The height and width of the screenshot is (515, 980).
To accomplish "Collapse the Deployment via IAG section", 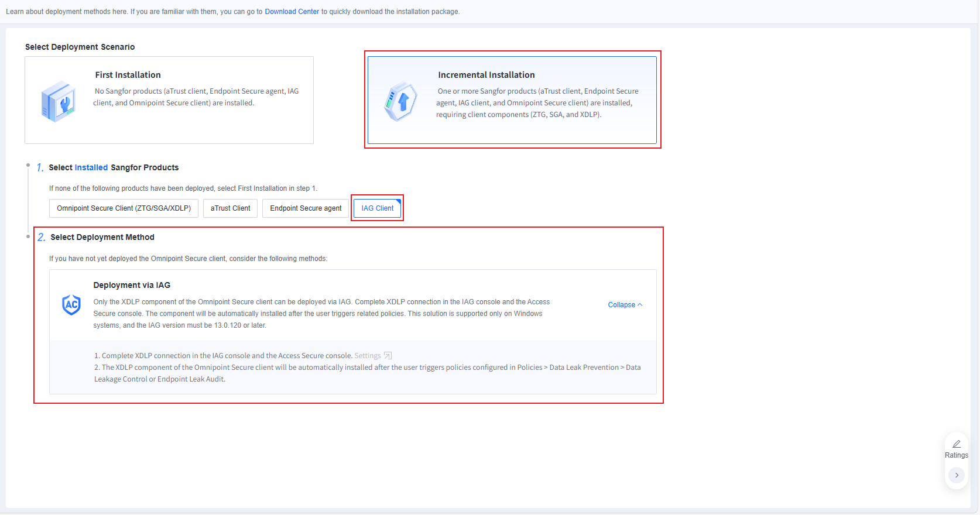I will coord(625,305).
